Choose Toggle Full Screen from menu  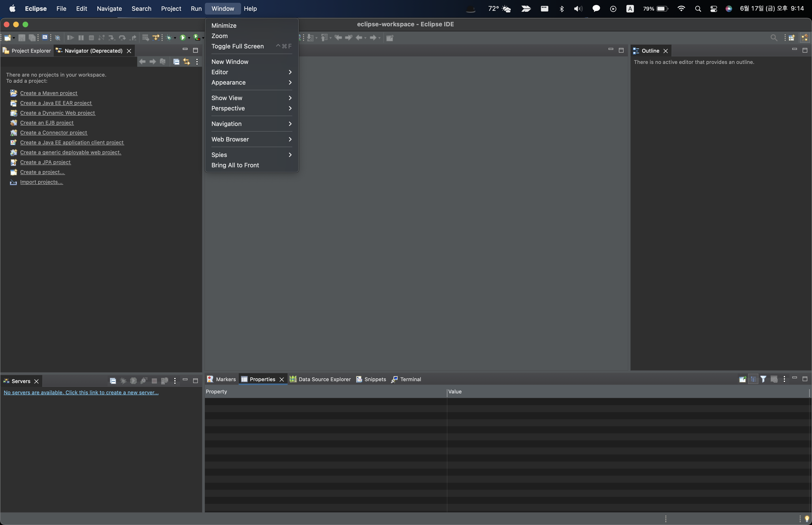point(238,46)
